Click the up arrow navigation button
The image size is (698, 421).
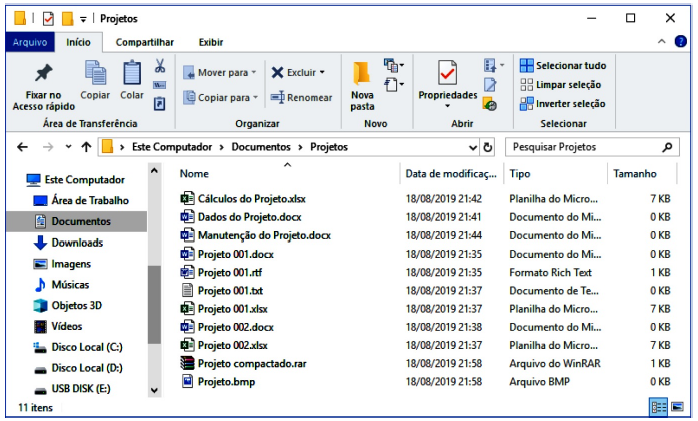[86, 147]
